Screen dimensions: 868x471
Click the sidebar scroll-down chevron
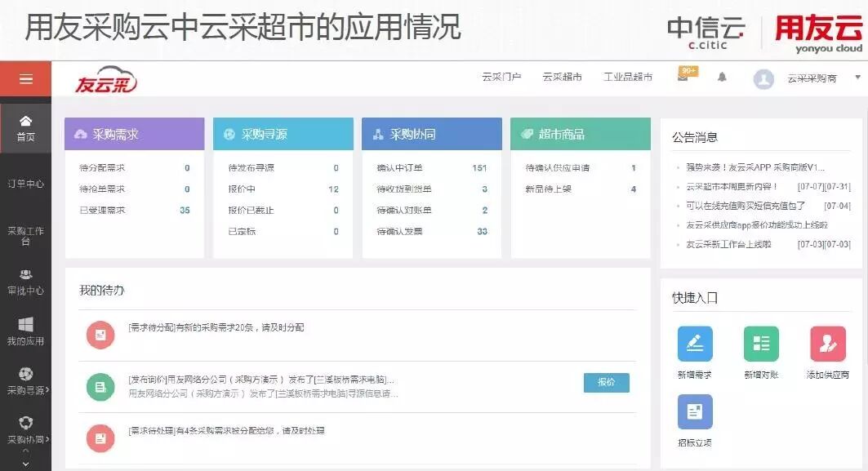coord(25,464)
